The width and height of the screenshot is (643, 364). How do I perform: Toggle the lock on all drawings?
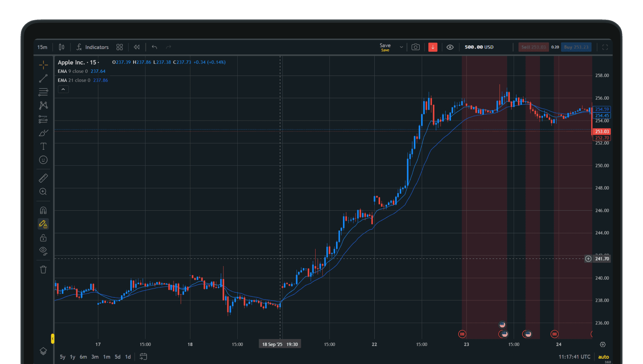click(43, 238)
